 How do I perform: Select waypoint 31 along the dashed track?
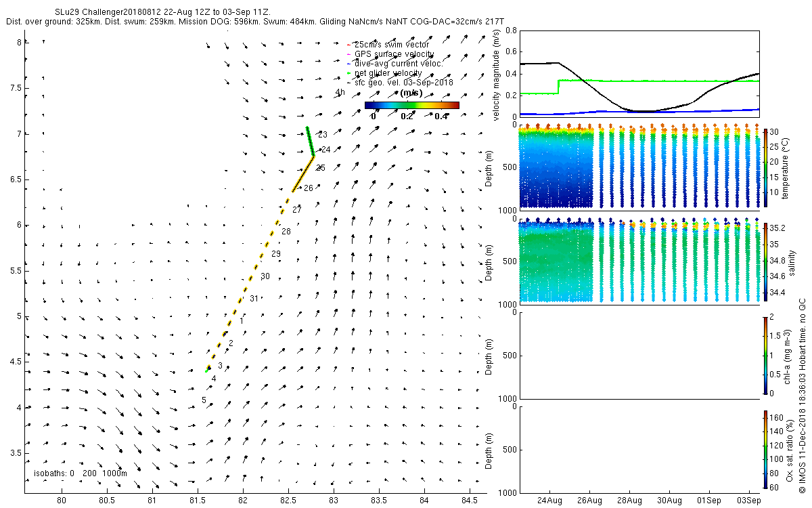pos(254,299)
